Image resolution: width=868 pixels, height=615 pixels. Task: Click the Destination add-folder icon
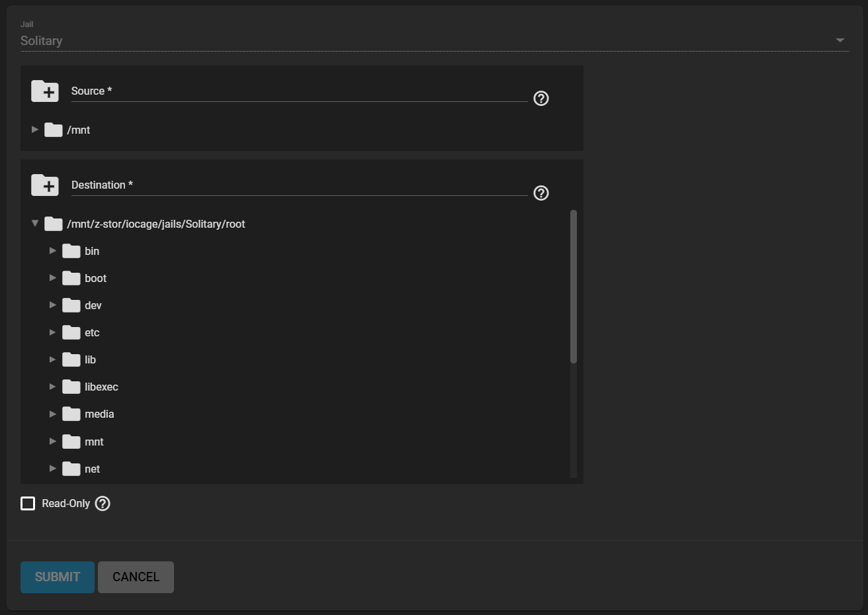click(x=45, y=185)
